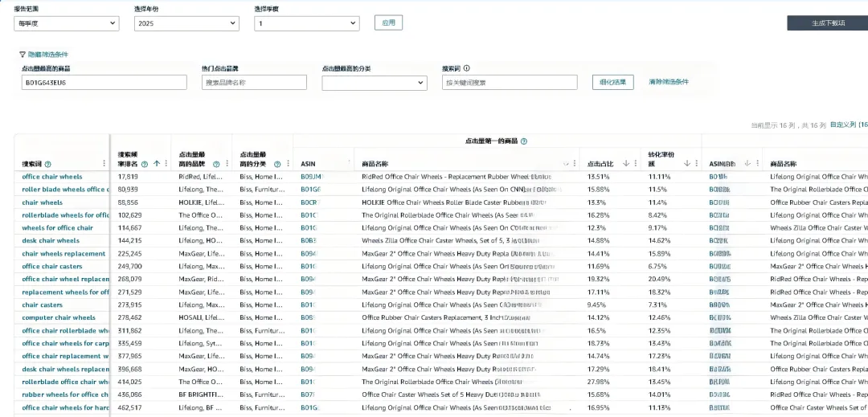The image size is (868, 417).
Task: Click ASIN link in 'computer chair wheels' row
Action: [307, 317]
